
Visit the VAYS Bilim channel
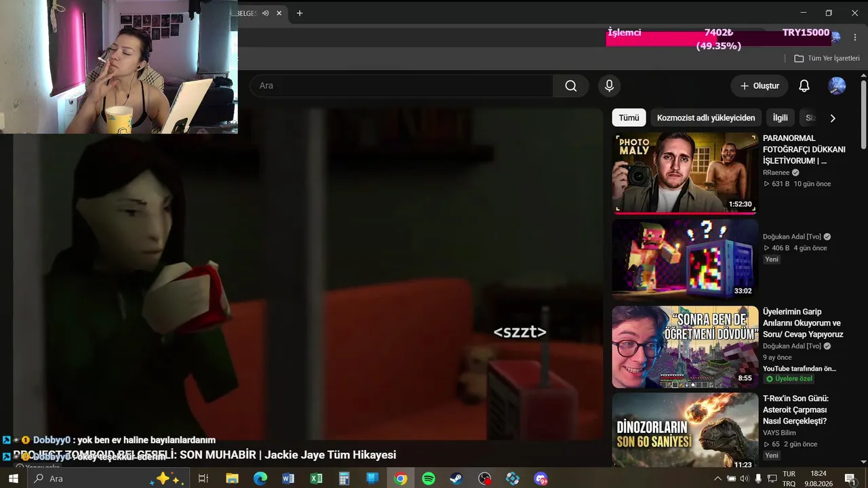click(x=780, y=432)
